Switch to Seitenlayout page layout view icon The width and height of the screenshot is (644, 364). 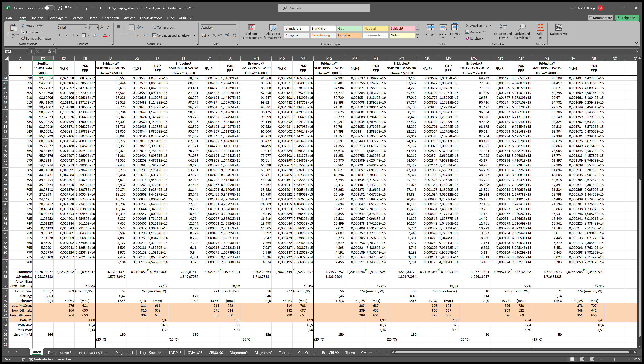point(582,359)
